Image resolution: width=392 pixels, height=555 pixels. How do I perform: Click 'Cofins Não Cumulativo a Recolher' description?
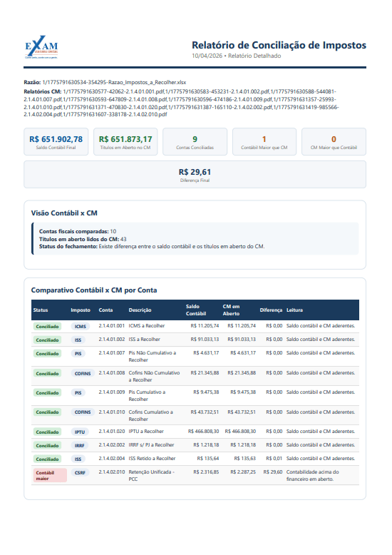(x=154, y=376)
